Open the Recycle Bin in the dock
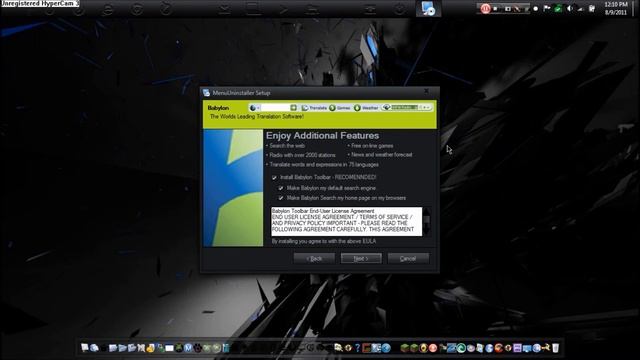Viewport: 640px width, 360px height. 555,348
